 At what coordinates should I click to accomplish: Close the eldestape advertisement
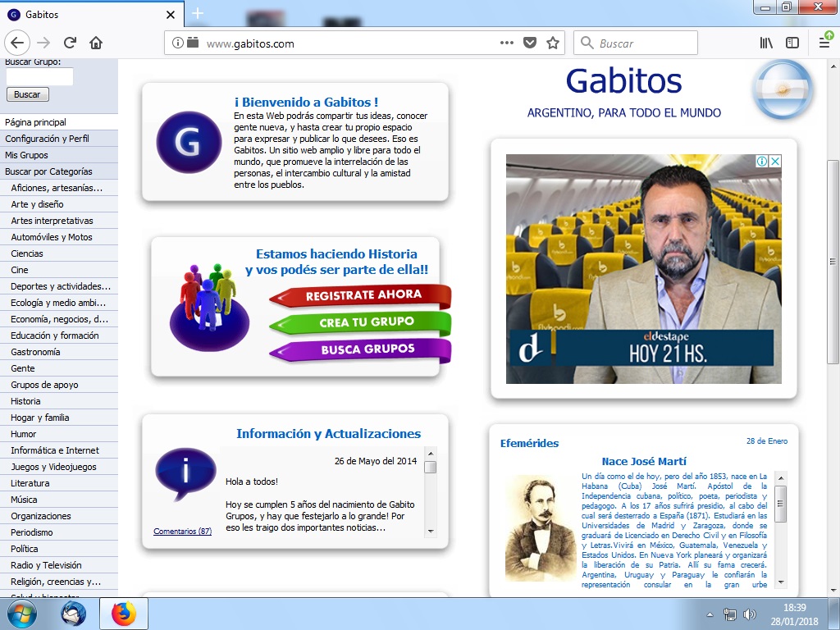click(774, 162)
